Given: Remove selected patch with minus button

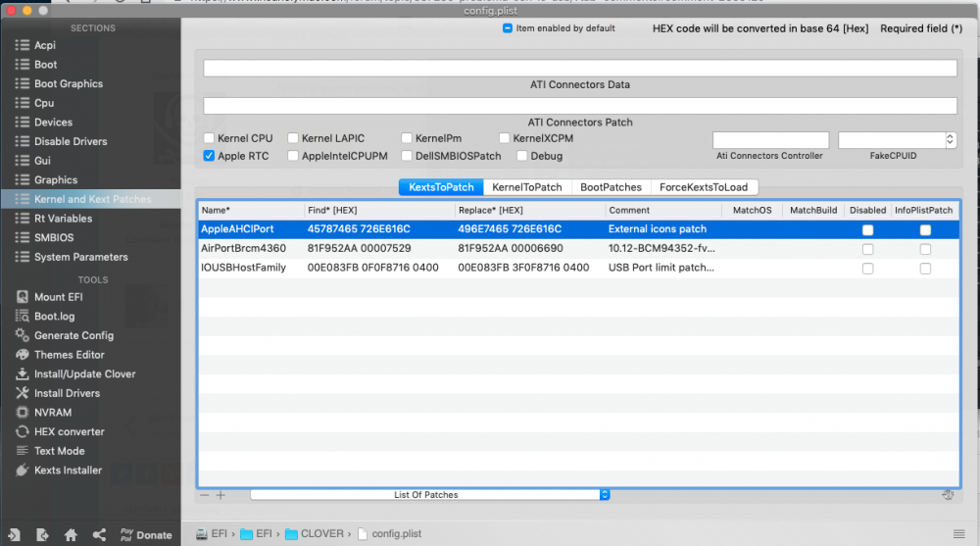Looking at the screenshot, I should pyautogui.click(x=205, y=495).
